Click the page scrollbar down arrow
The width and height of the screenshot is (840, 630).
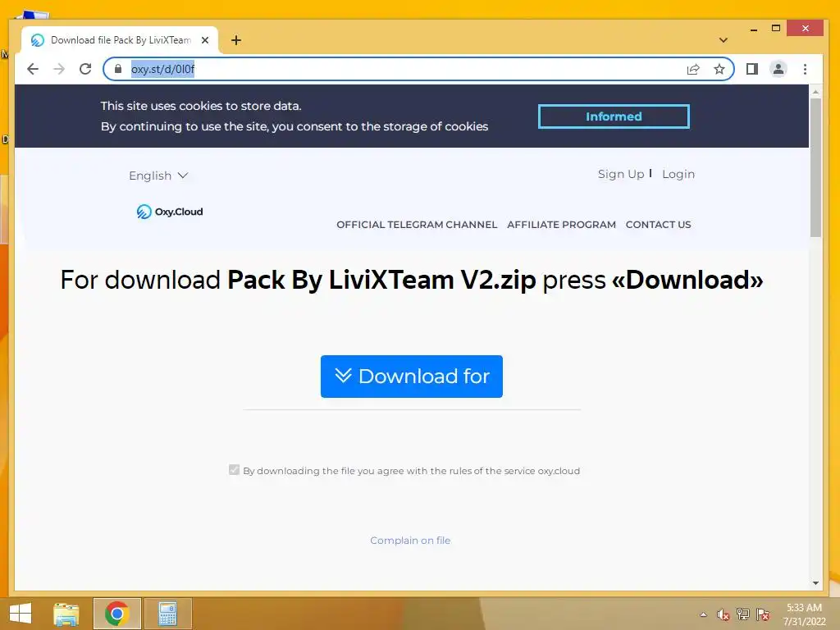[815, 583]
